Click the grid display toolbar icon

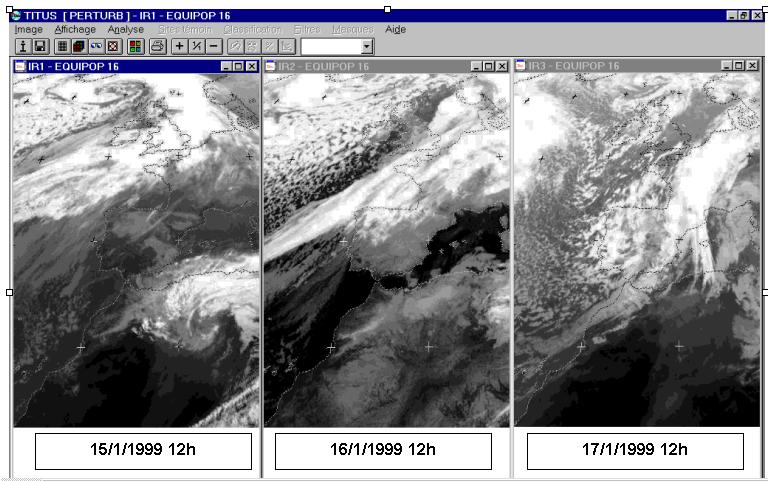click(62, 46)
